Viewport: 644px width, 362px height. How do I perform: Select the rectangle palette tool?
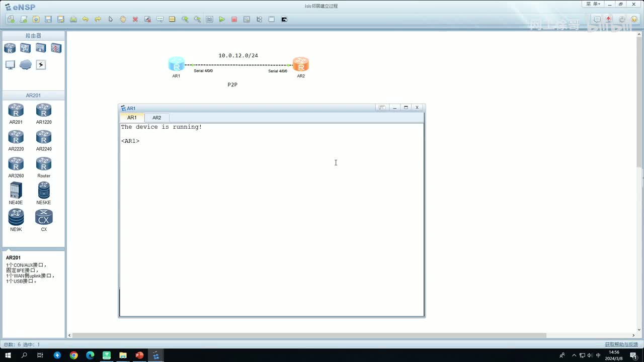[172, 19]
